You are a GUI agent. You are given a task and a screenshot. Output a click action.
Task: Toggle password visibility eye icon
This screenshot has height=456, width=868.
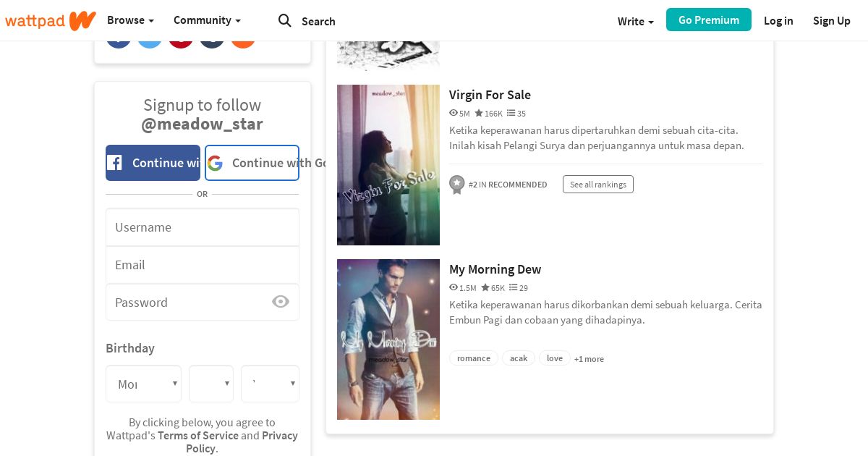pyautogui.click(x=281, y=302)
